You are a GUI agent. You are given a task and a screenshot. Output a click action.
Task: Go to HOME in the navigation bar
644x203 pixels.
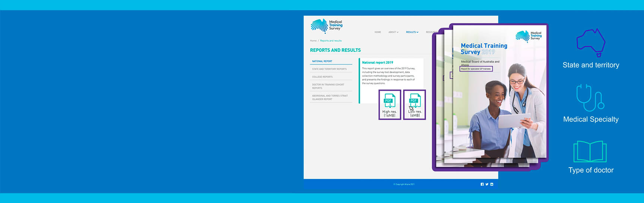(378, 32)
